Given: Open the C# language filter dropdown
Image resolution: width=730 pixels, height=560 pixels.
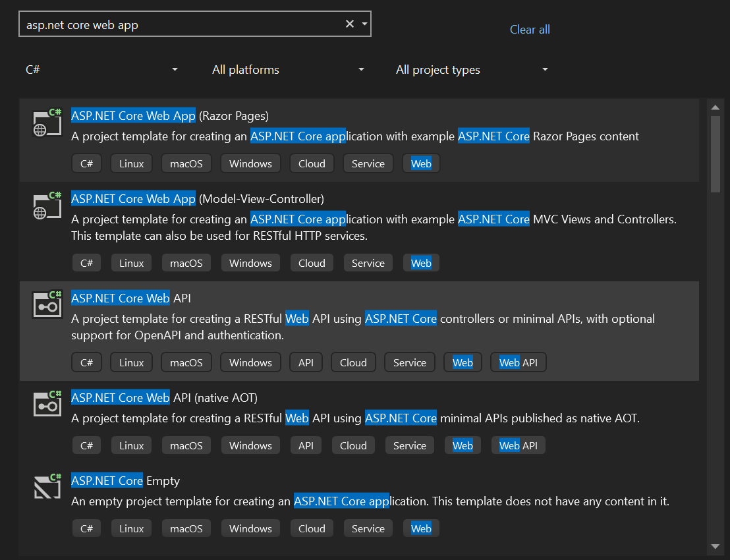Looking at the screenshot, I should click(102, 70).
